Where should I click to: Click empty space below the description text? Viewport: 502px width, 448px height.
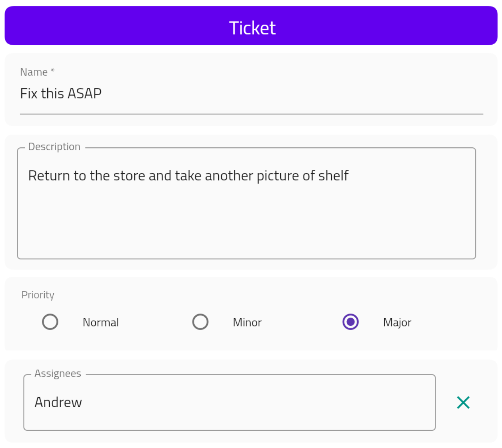pos(246,225)
